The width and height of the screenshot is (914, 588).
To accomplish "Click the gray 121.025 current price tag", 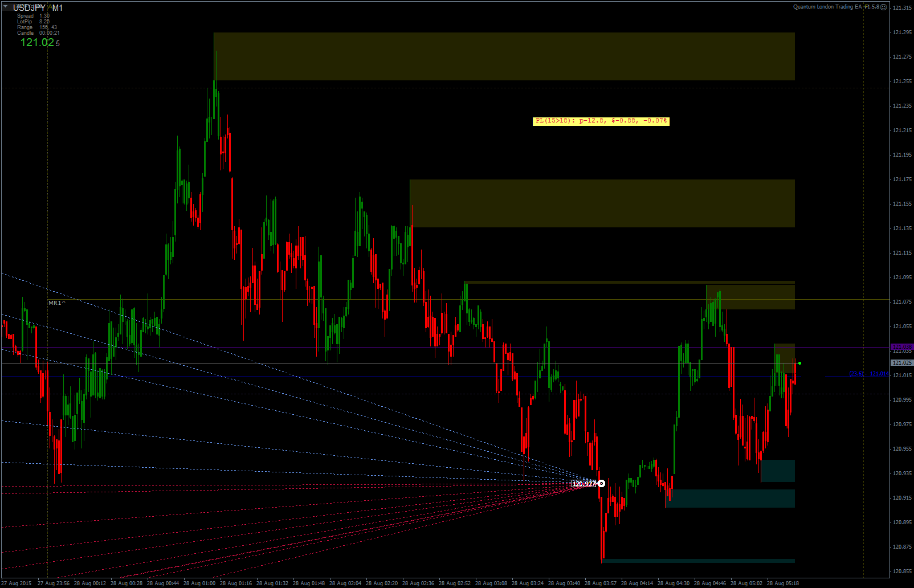I will [x=902, y=363].
